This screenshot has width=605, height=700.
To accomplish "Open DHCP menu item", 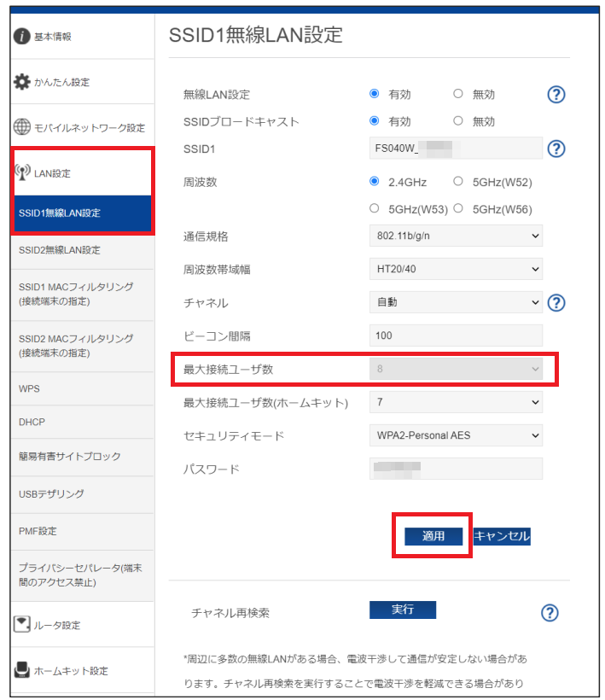I will coord(83,422).
